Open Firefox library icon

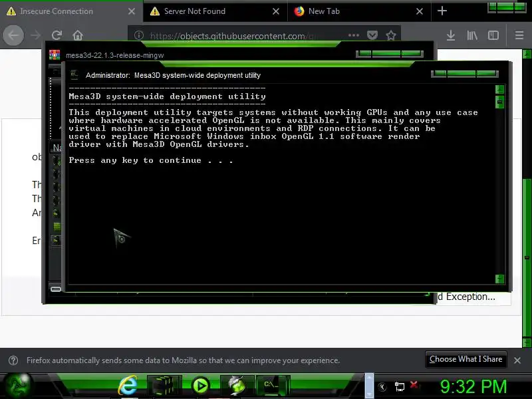click(472, 35)
